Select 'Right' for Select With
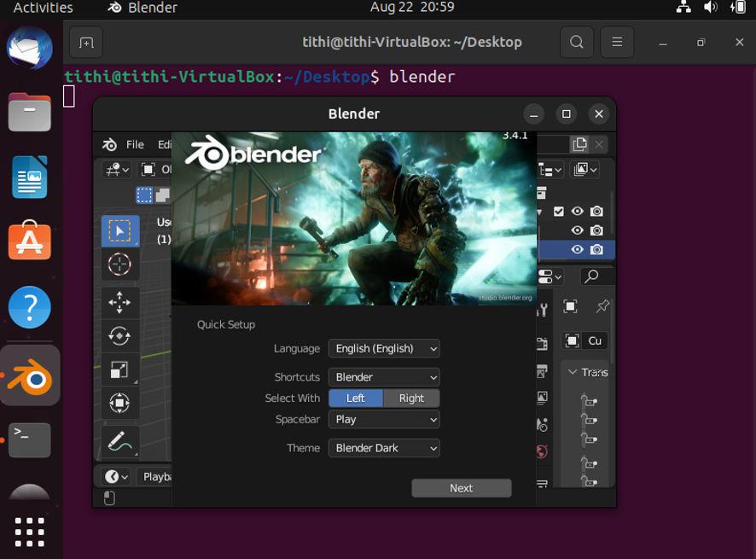756x559 pixels. (x=411, y=399)
